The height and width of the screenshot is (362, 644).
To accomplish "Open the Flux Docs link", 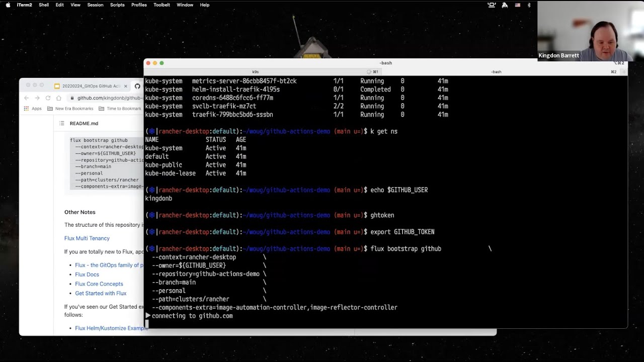I will pyautogui.click(x=87, y=275).
